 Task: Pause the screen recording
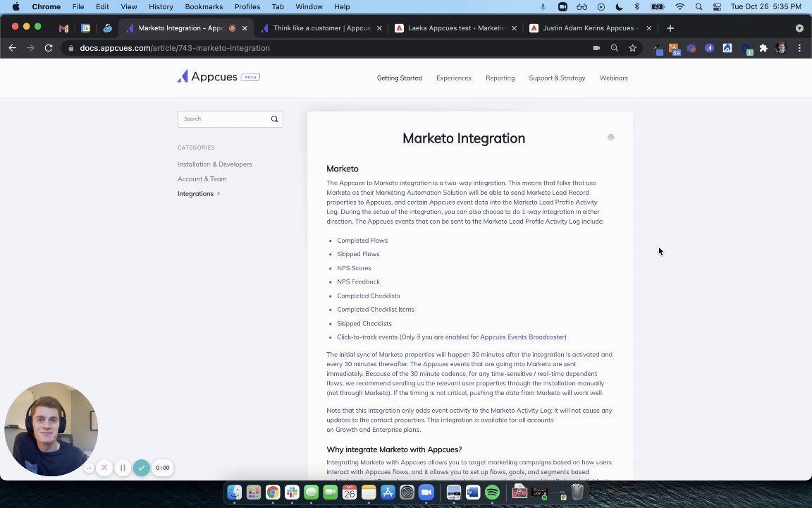point(123,468)
